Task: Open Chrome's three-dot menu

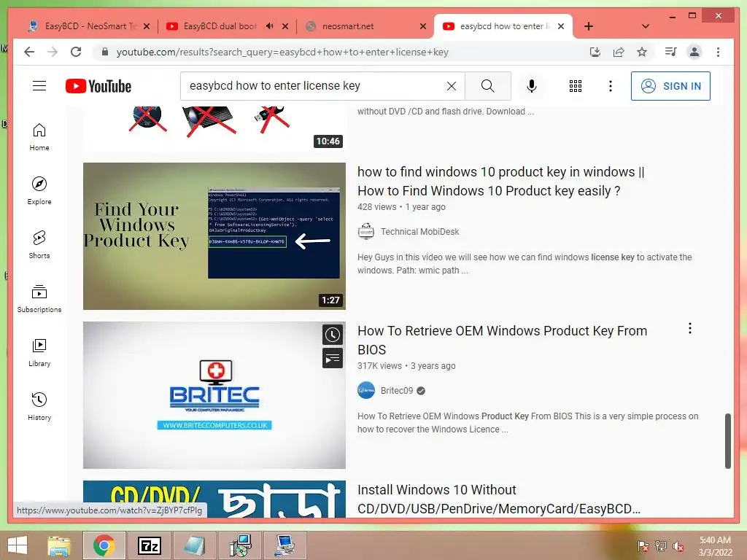Action: tap(718, 52)
